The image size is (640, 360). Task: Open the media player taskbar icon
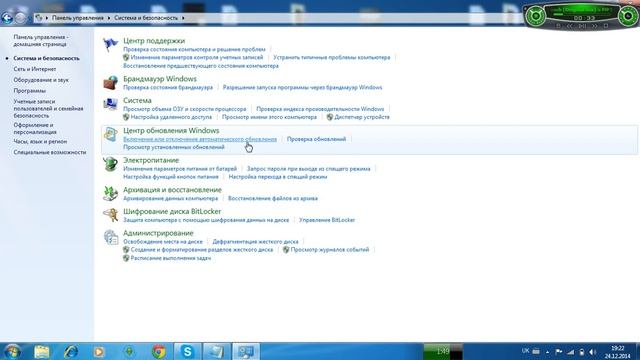99,351
